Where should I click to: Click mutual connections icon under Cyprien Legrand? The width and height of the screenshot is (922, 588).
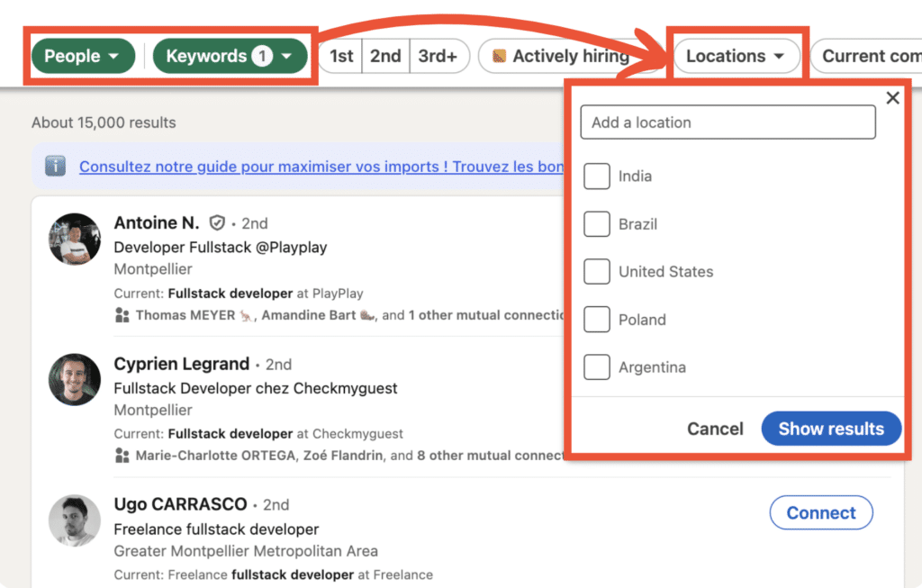[x=122, y=456]
